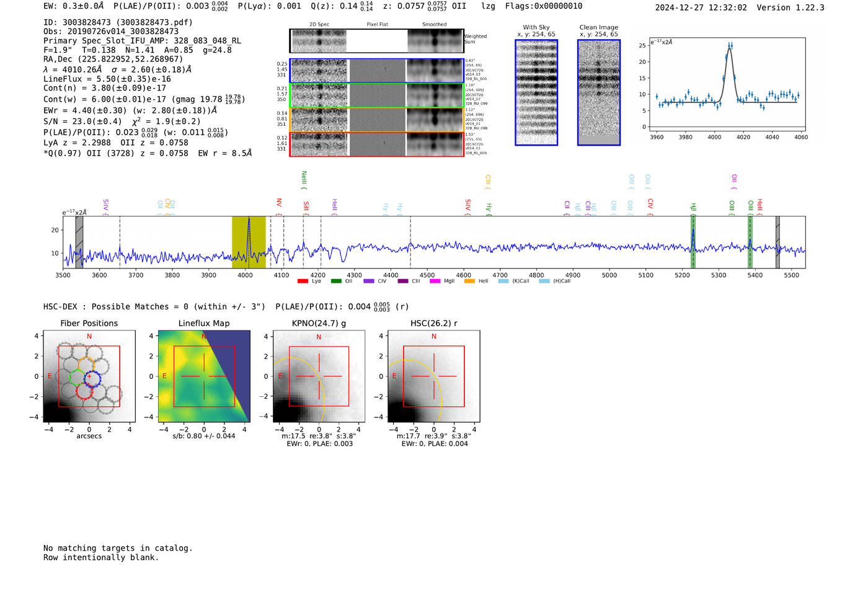Viewport: 868px width, 591px height.
Task: Open the Fiber Positions panel
Action: [x=89, y=376]
